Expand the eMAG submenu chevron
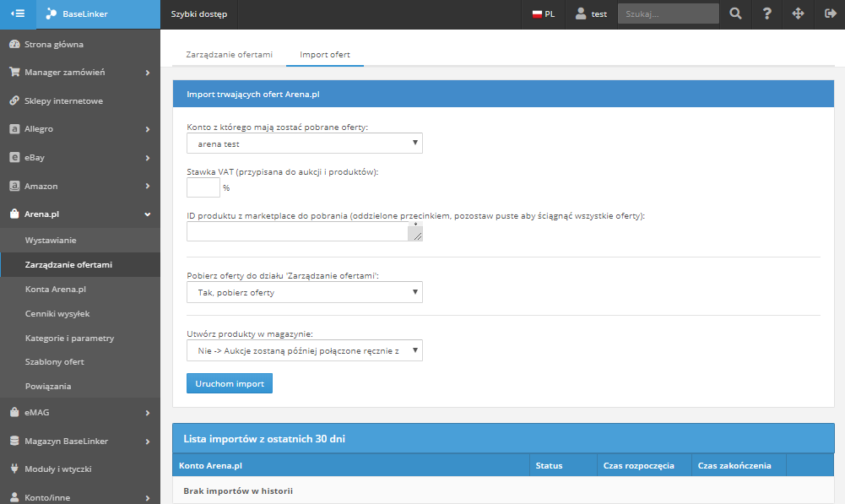The width and height of the screenshot is (845, 504). (147, 413)
